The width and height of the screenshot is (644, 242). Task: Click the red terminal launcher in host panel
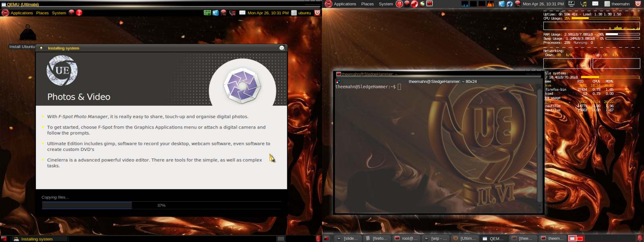430,4
